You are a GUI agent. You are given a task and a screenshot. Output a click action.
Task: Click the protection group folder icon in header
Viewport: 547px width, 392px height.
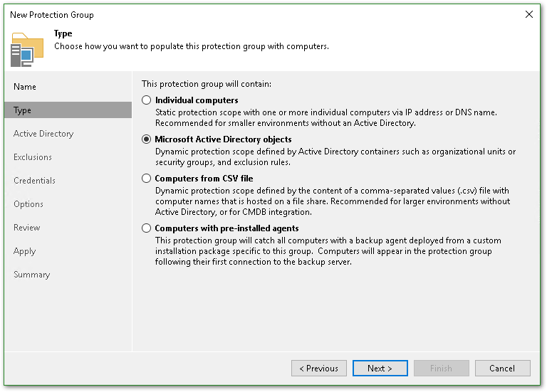coord(26,48)
